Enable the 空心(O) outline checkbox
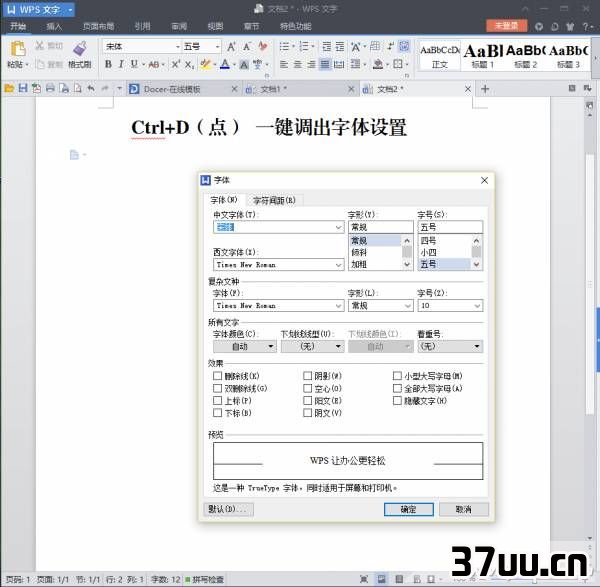The height and width of the screenshot is (587, 600). coord(308,388)
